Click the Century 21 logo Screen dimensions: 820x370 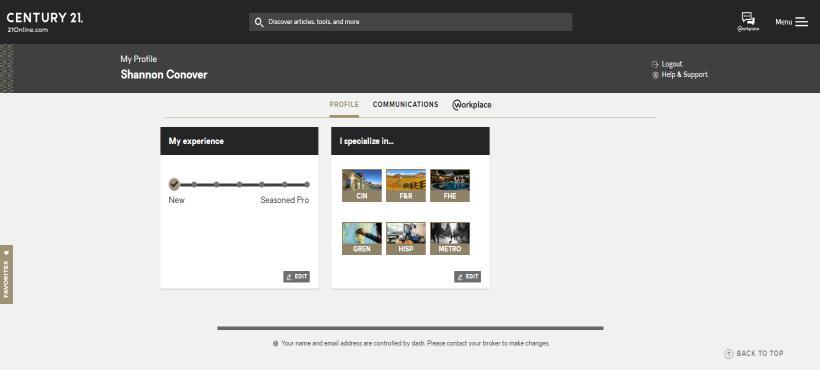tap(44, 22)
